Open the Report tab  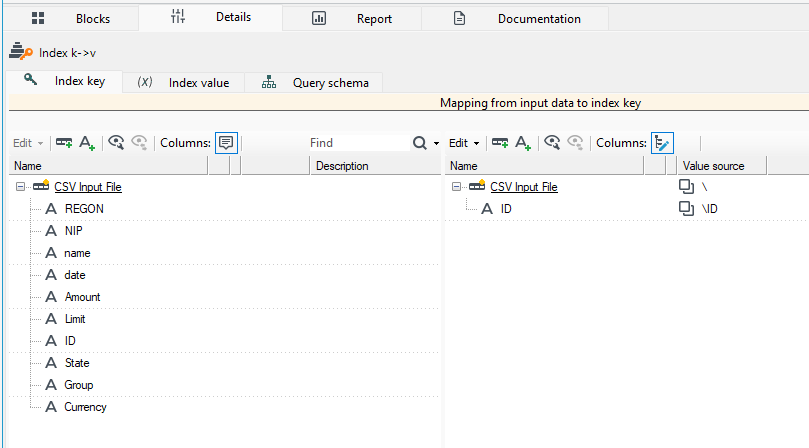(x=352, y=19)
